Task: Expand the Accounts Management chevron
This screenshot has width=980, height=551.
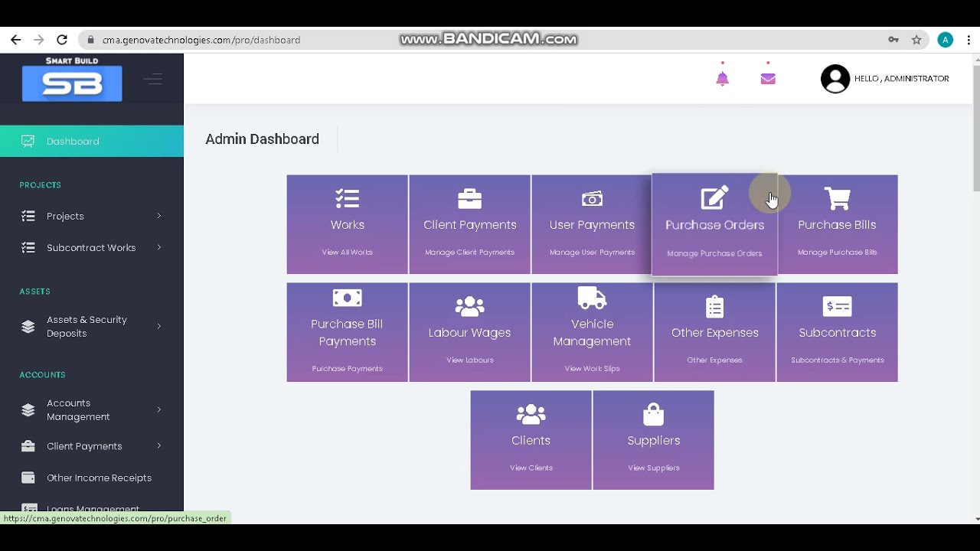Action: coord(159,410)
